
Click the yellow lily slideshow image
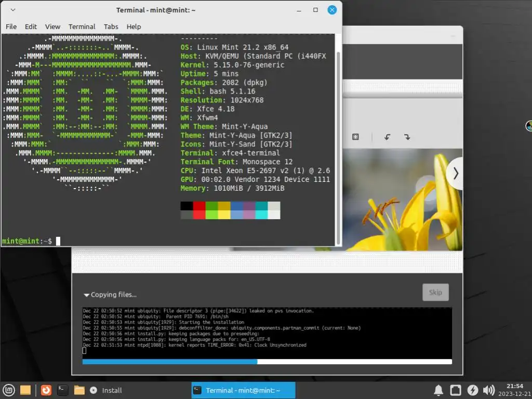(402, 199)
